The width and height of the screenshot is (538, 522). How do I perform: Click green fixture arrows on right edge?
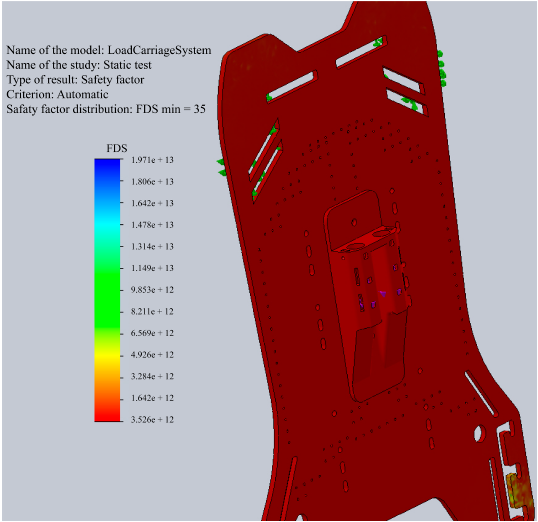pyautogui.click(x=442, y=69)
